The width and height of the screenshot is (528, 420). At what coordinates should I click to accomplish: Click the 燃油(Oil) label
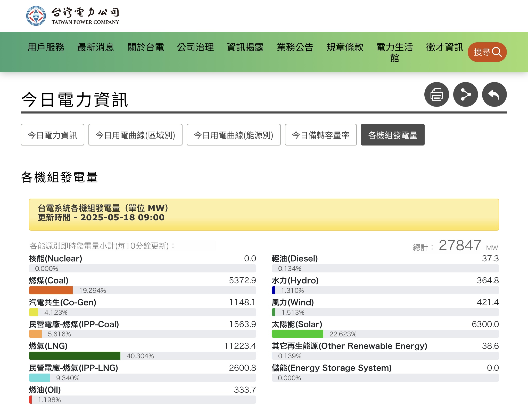coord(45,390)
